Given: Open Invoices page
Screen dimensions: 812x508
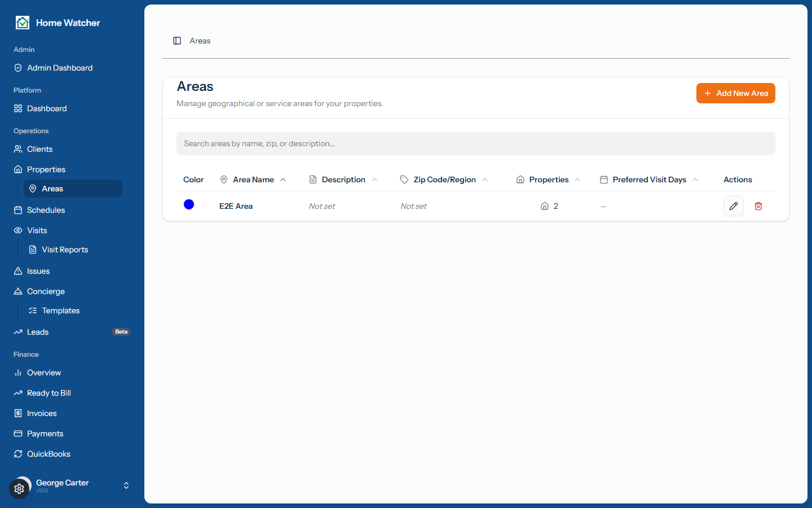Looking at the screenshot, I should 72,413.
